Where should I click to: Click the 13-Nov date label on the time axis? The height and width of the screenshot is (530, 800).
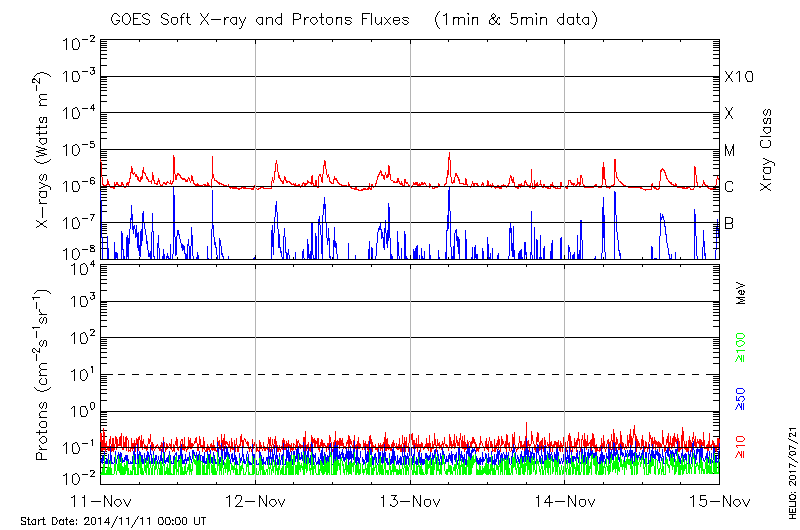tap(410, 502)
